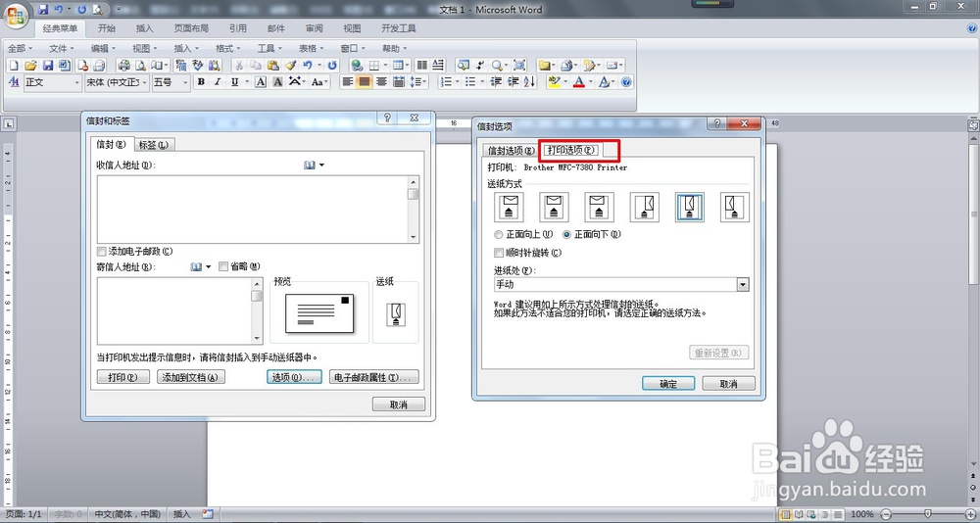Open the 开始 ribbon tab
The image size is (980, 523).
107,28
